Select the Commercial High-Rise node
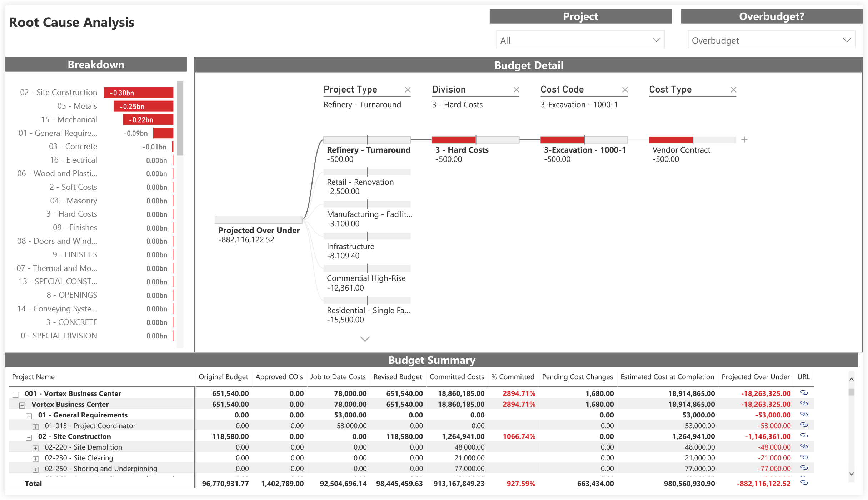 tap(367, 268)
